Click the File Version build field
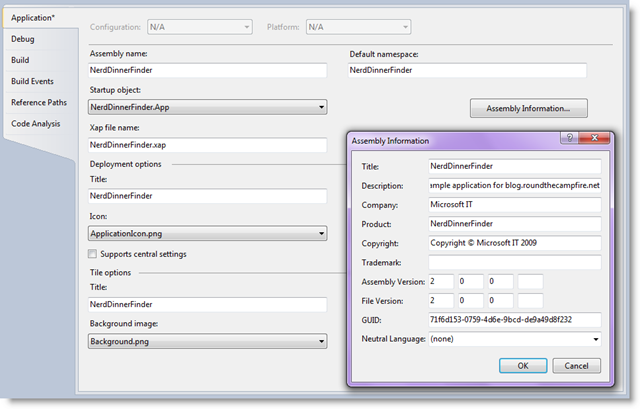 pyautogui.click(x=500, y=300)
